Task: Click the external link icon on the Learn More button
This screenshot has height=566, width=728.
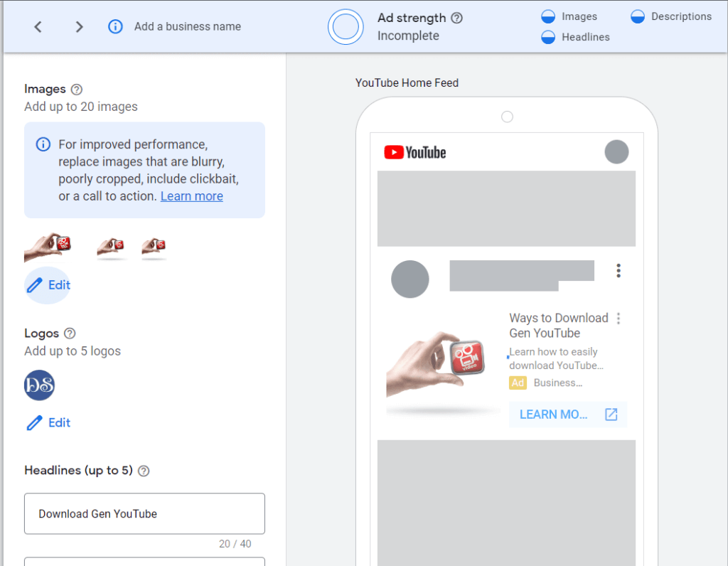Action: pos(611,415)
